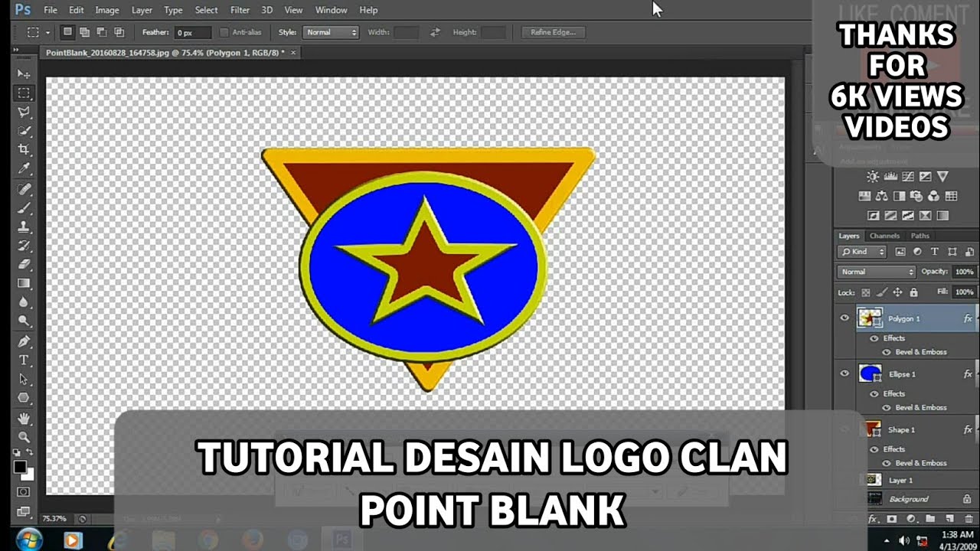The width and height of the screenshot is (980, 551).
Task: Lock transparent pixels
Action: pos(866,292)
